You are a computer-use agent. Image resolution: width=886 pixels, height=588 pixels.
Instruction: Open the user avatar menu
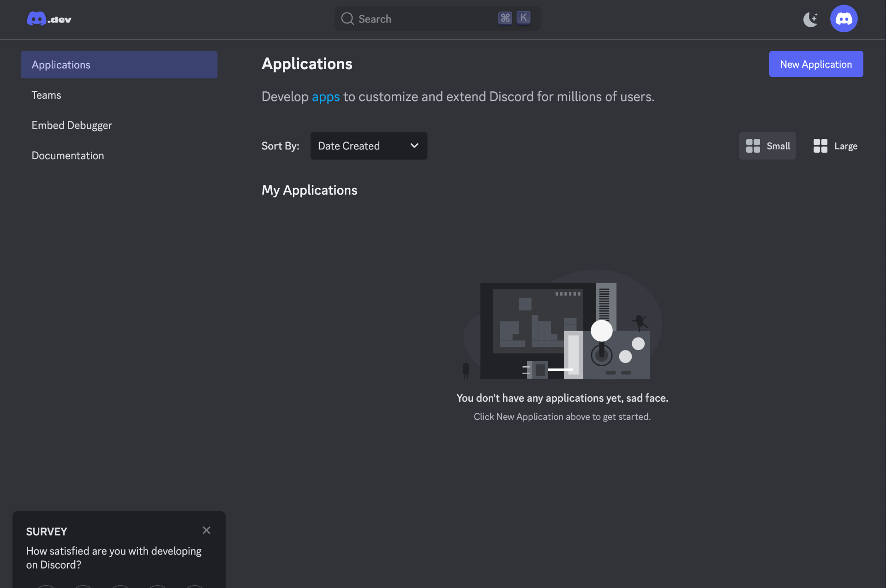[844, 19]
